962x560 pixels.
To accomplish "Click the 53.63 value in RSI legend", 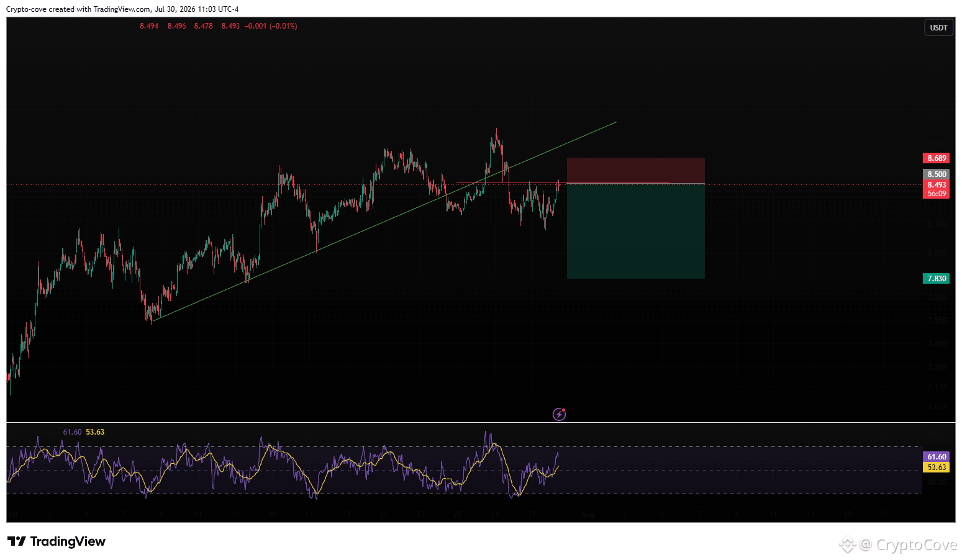I will coord(95,432).
